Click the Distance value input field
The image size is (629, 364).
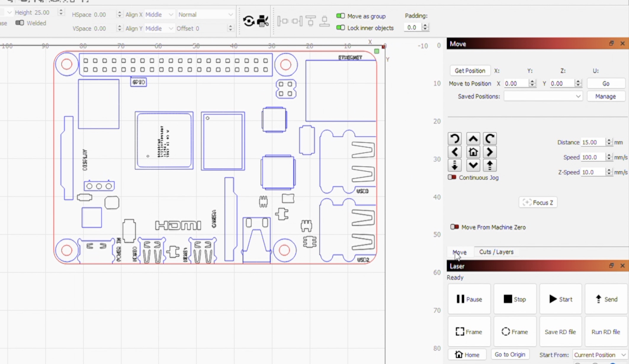pyautogui.click(x=593, y=142)
